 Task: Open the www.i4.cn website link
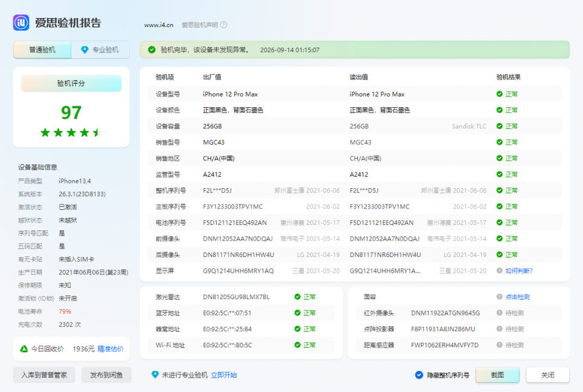tap(159, 25)
